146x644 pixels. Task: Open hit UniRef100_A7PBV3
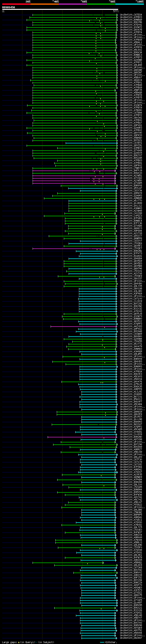tap(131, 17)
